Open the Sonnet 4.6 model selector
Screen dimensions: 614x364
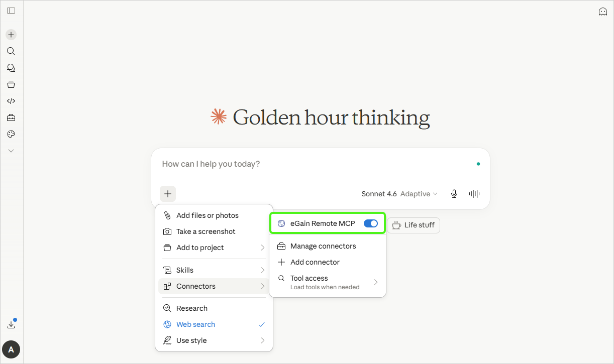(x=399, y=194)
